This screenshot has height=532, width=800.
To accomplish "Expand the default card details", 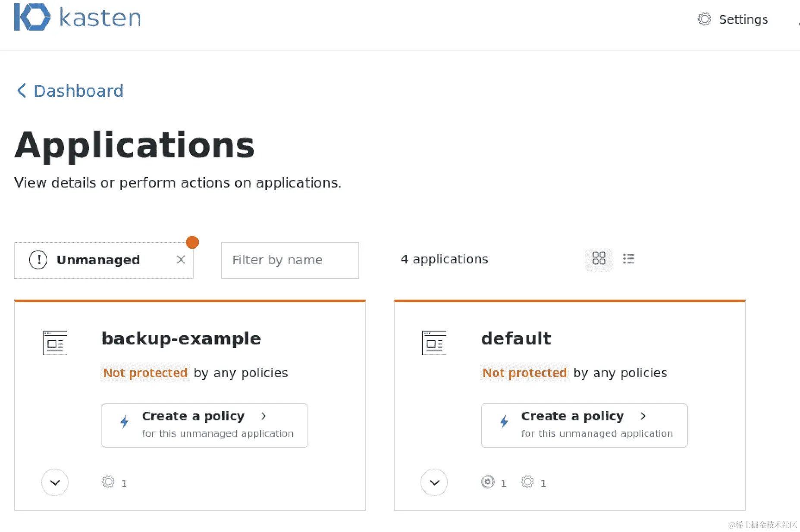I will pos(434,482).
